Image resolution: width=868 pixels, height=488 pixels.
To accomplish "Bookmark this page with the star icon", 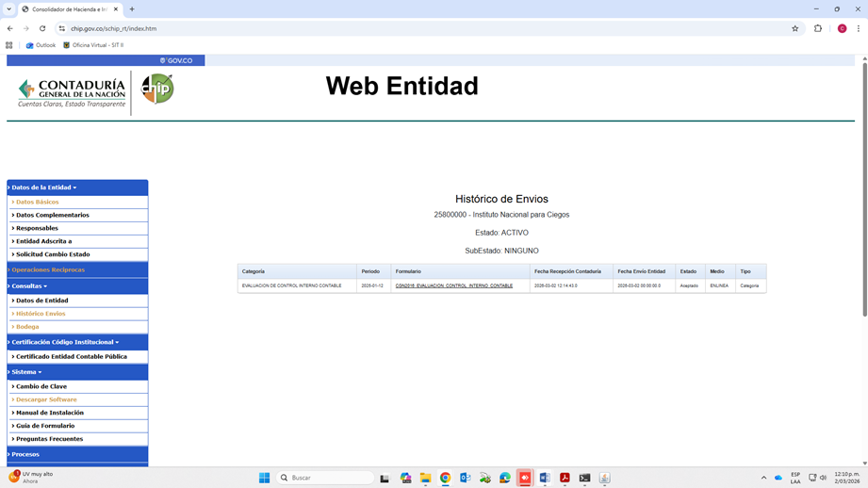I will coord(794,28).
